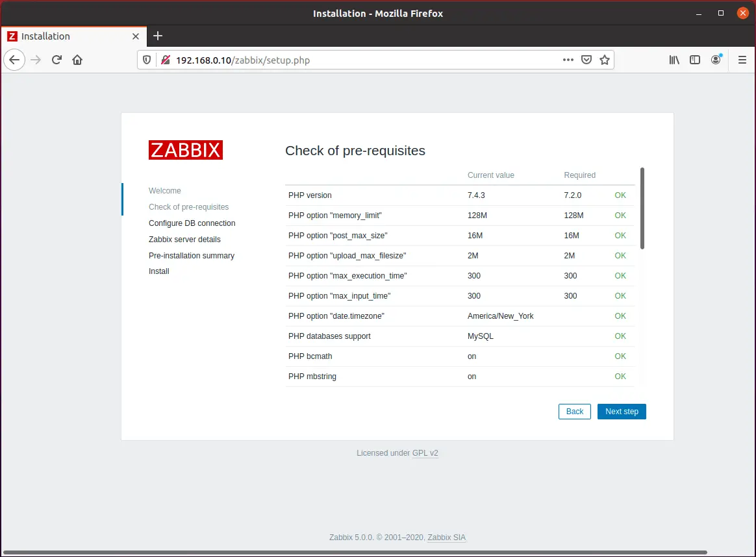Select Install step in sidebar
Viewport: 756px width, 557px height.
tap(158, 271)
